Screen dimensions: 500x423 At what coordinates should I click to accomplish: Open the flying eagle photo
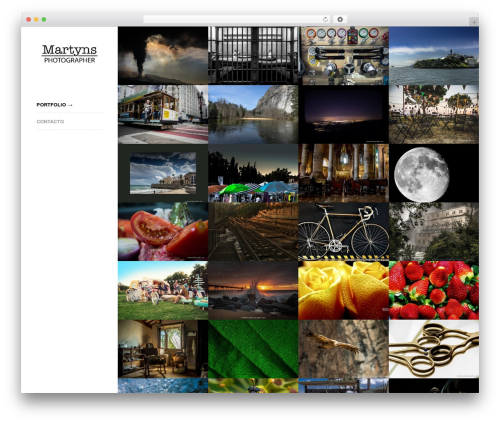[344, 349]
